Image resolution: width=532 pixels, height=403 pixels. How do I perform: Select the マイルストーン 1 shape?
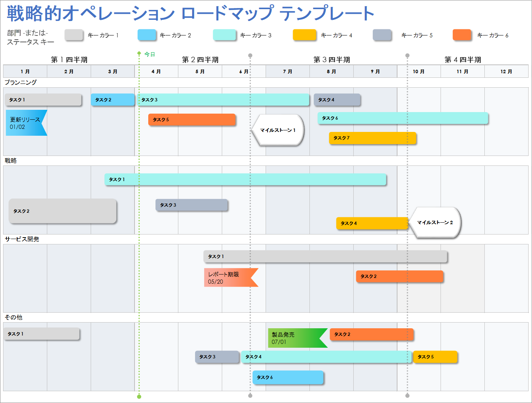(x=278, y=130)
